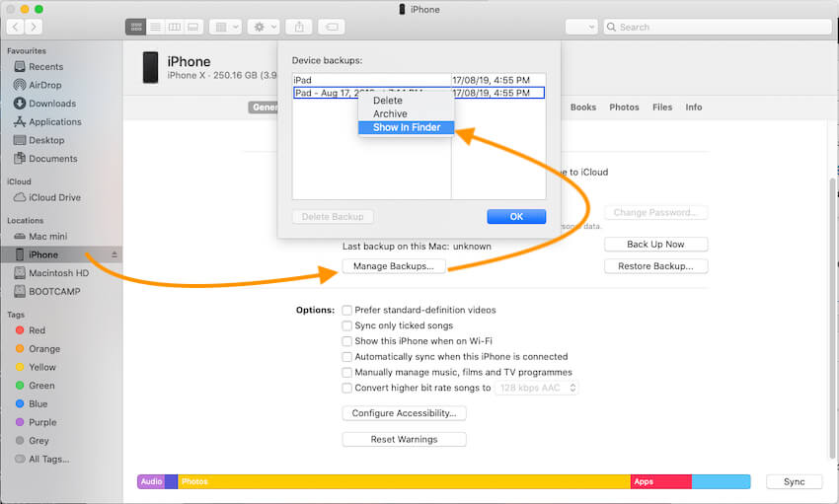Switch Finder to column view
Screen dimensions: 839x504
coord(175,27)
